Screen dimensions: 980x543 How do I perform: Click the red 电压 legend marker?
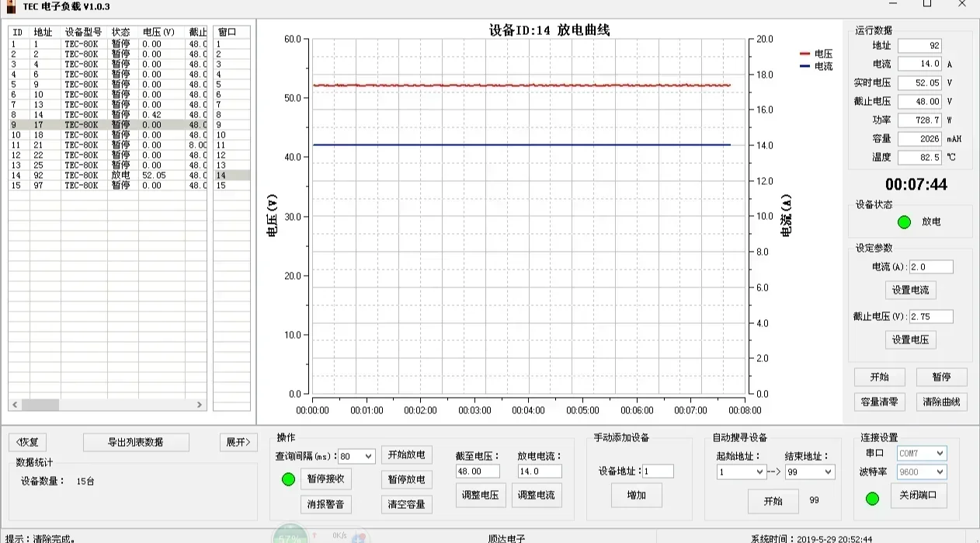(x=805, y=54)
